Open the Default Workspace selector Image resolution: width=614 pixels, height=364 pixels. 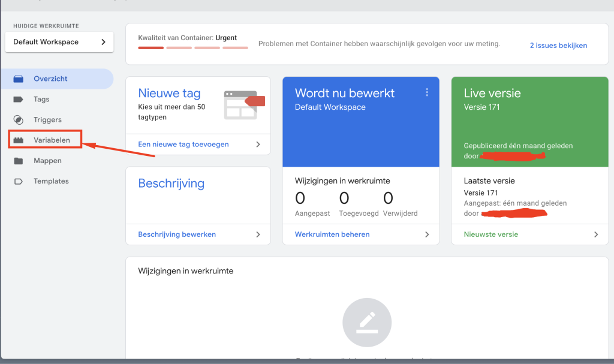[59, 42]
